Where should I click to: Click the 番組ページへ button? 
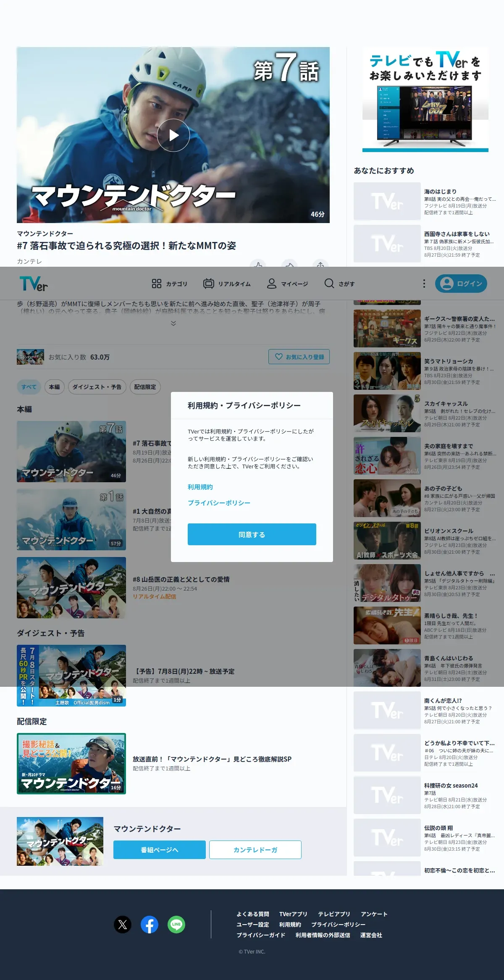[160, 850]
